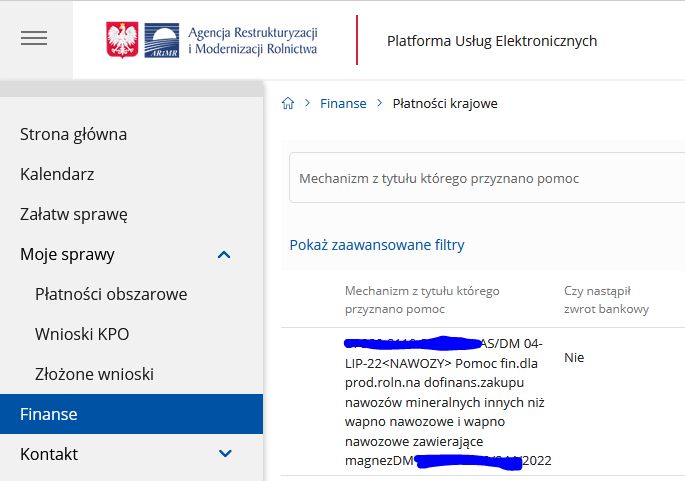Screen dimensions: 685x481
Task: Expand Kontakt with chevron arrow
Action: (225, 453)
